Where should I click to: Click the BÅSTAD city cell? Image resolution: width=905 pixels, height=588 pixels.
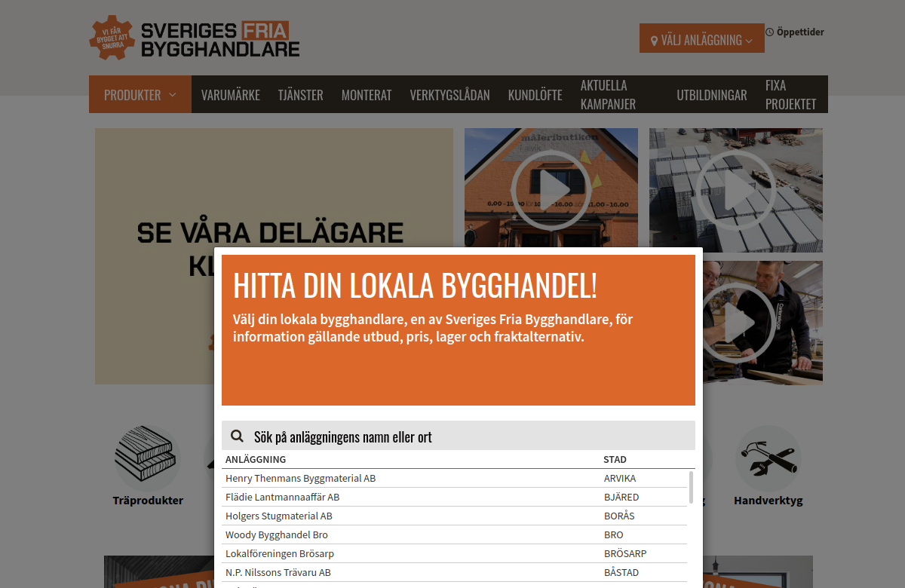pos(621,572)
